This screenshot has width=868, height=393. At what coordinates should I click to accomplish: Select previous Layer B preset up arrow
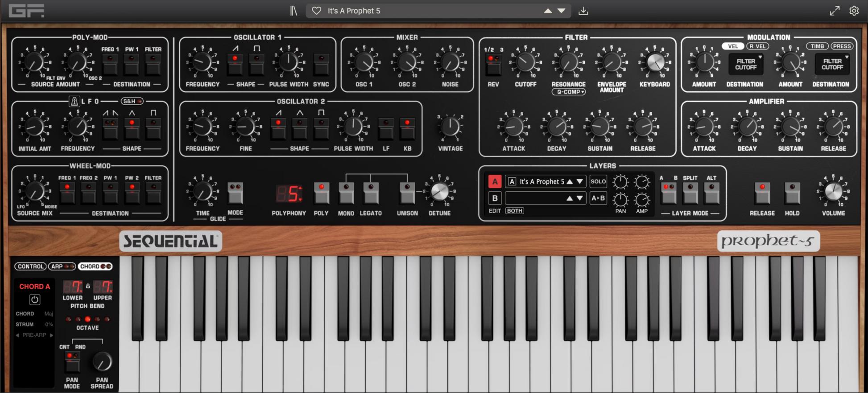(570, 198)
